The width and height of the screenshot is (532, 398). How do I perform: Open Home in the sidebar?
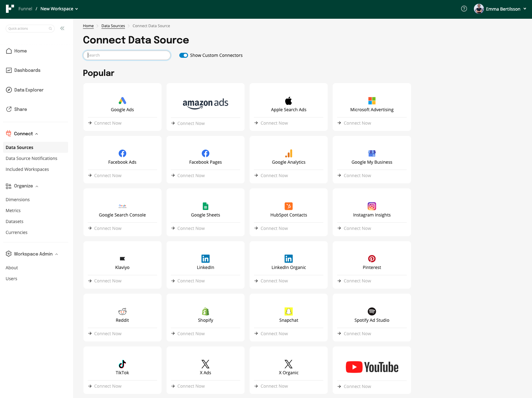point(17,51)
